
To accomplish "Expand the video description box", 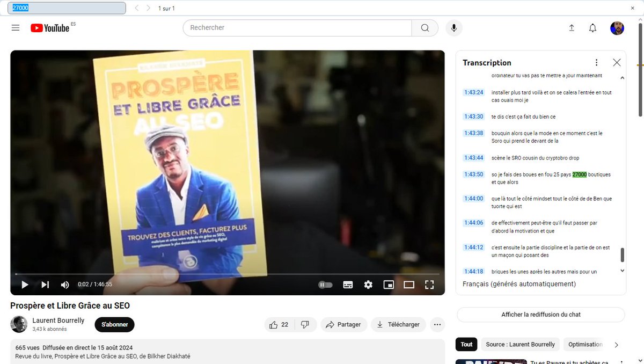I will click(x=228, y=352).
